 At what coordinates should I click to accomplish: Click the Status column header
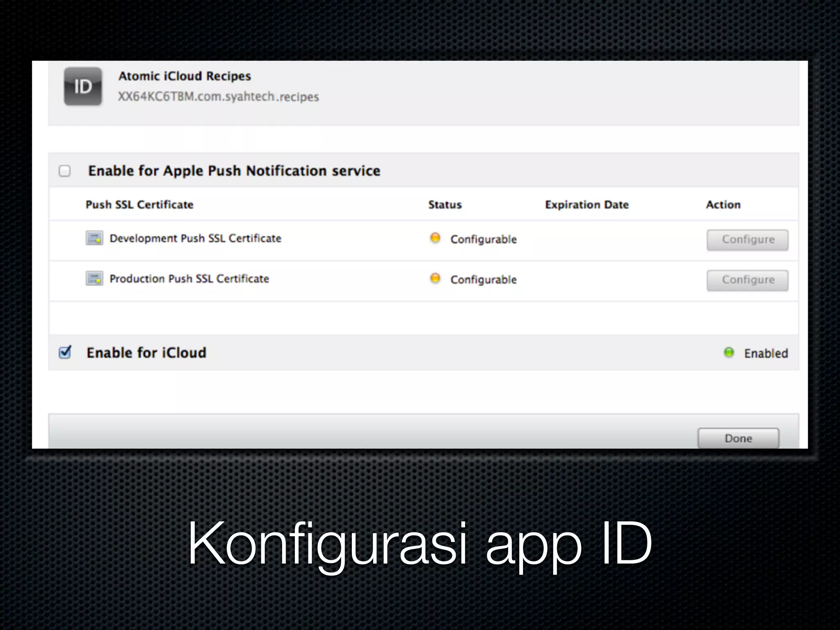[445, 205]
